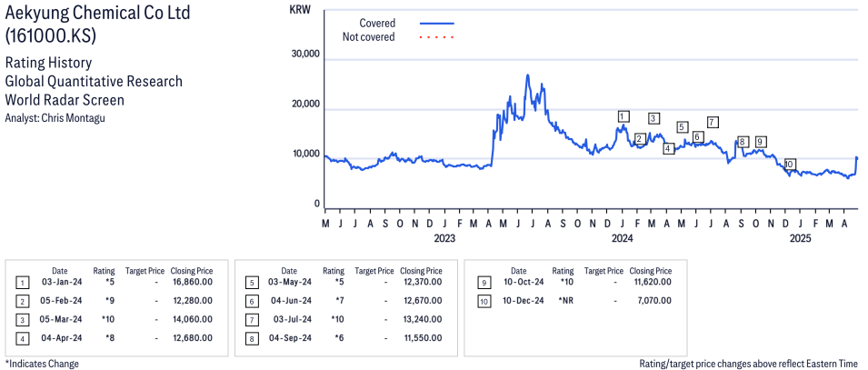Click table index box 2 beside 05-Feb-24
The width and height of the screenshot is (868, 370).
pyautogui.click(x=22, y=301)
